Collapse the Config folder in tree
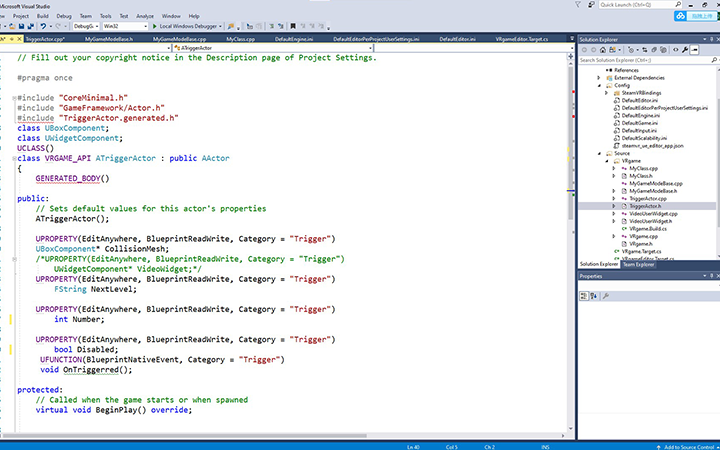Image resolution: width=720 pixels, height=450 pixels. click(598, 87)
